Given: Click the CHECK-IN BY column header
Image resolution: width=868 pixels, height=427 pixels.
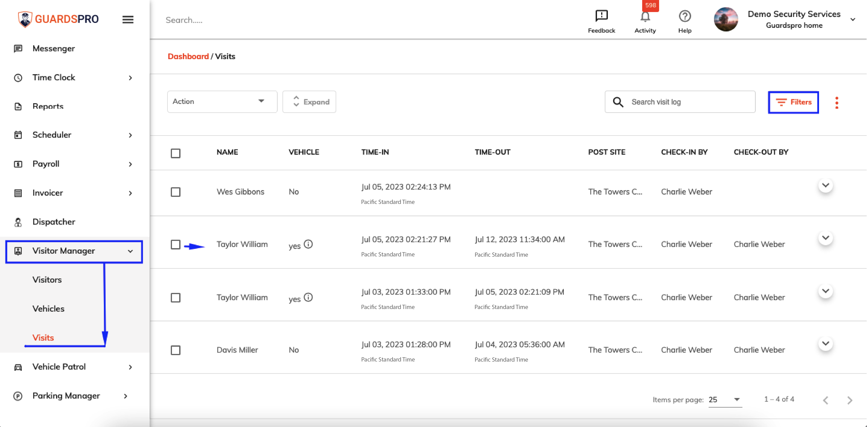Looking at the screenshot, I should click(684, 152).
